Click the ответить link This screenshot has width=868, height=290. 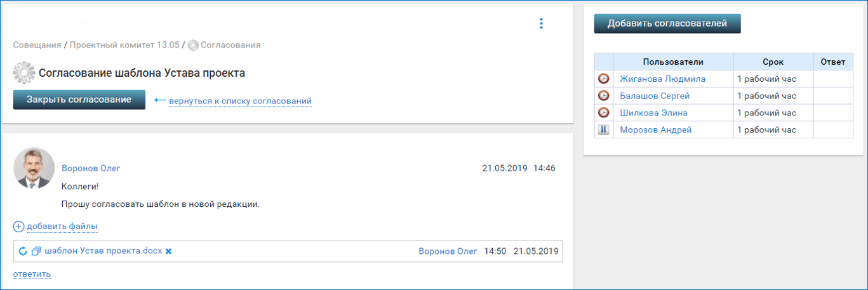pyautogui.click(x=32, y=274)
